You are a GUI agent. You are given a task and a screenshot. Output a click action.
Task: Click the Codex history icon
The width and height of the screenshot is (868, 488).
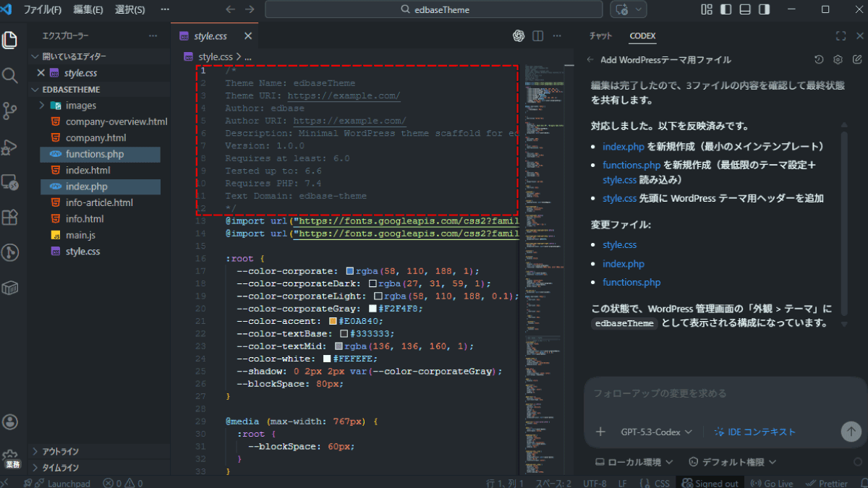tap(819, 60)
